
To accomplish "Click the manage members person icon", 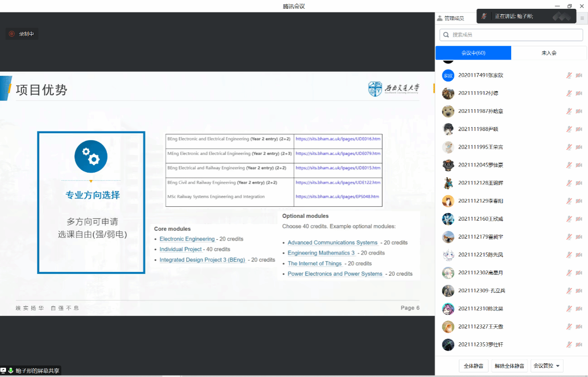I will click(439, 18).
